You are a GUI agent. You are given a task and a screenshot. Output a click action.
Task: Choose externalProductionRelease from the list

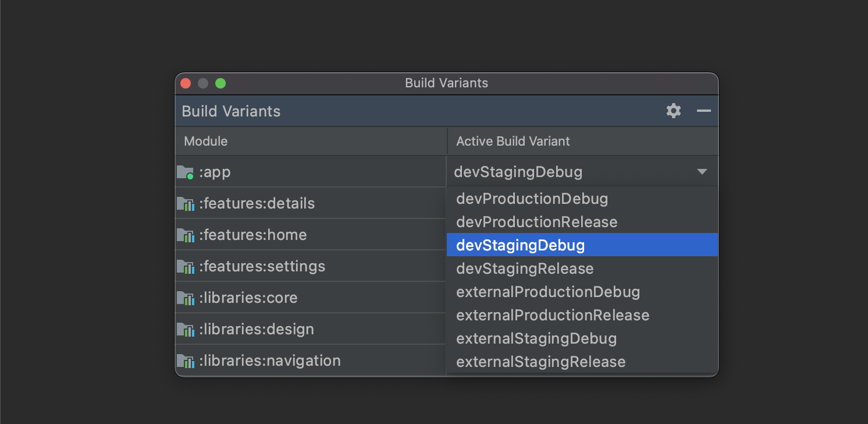[553, 315]
